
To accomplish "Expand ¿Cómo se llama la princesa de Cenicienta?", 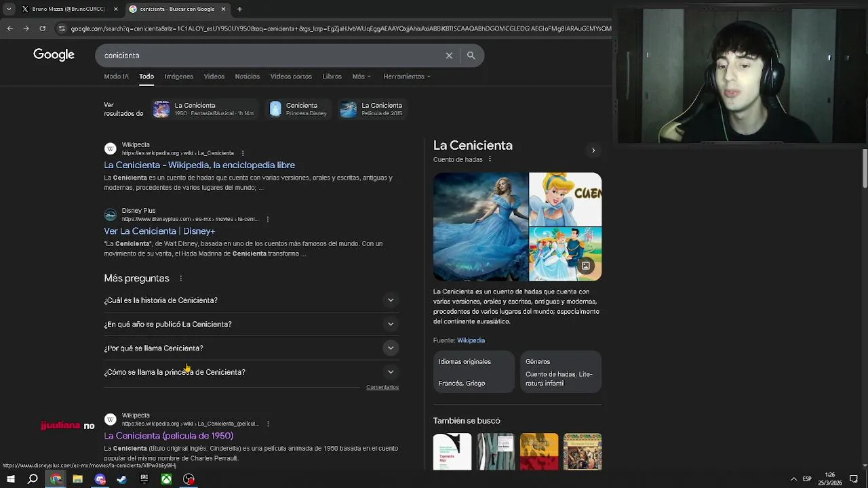I will point(252,372).
